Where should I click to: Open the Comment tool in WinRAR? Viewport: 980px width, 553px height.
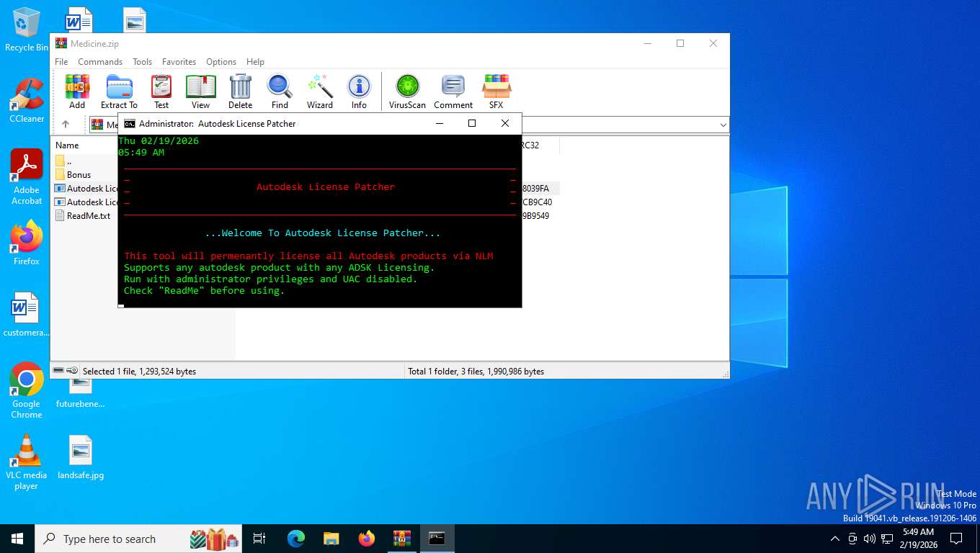[x=453, y=91]
